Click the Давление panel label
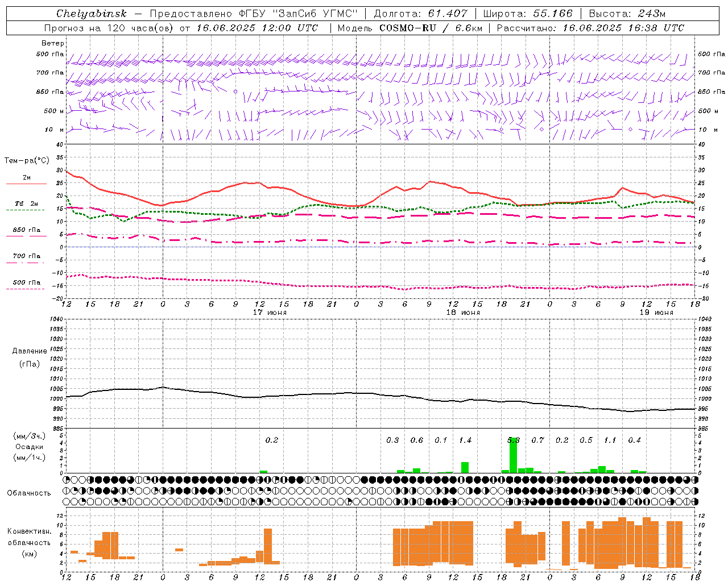The width and height of the screenshot is (728, 582). [30, 351]
